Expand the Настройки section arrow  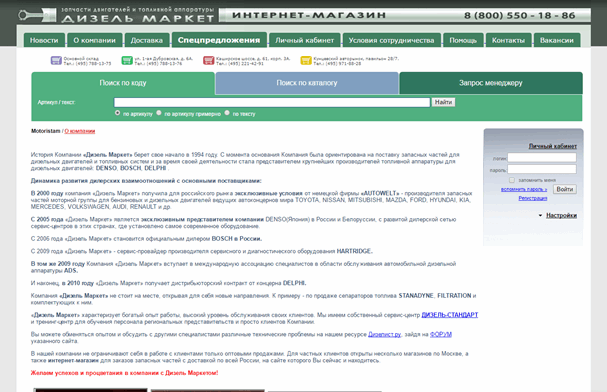click(540, 215)
